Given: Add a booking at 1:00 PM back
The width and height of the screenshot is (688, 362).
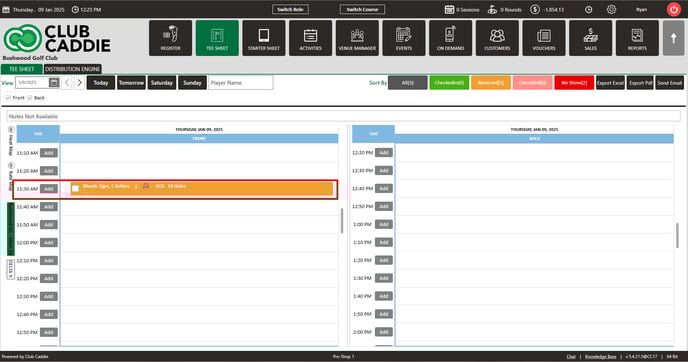Looking at the screenshot, I should click(384, 224).
